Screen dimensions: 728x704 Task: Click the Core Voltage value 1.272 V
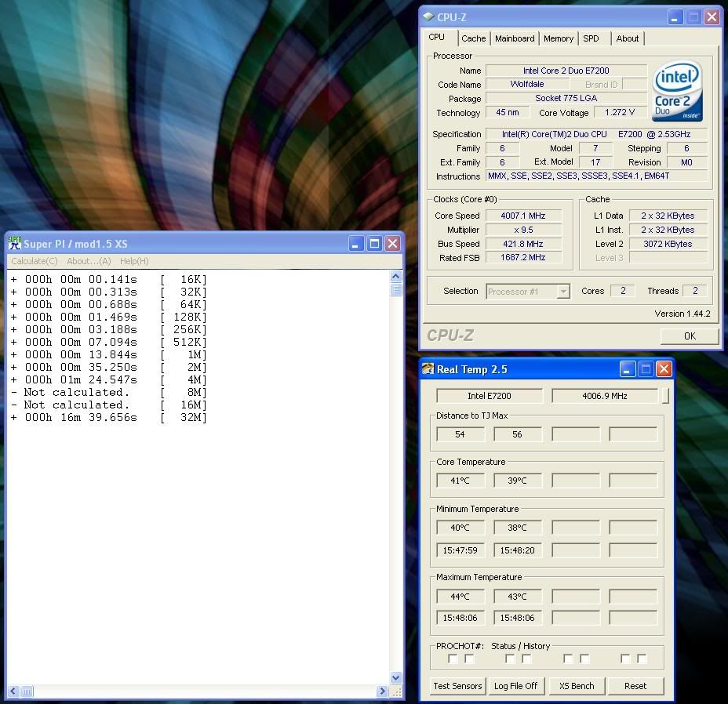coord(620,112)
